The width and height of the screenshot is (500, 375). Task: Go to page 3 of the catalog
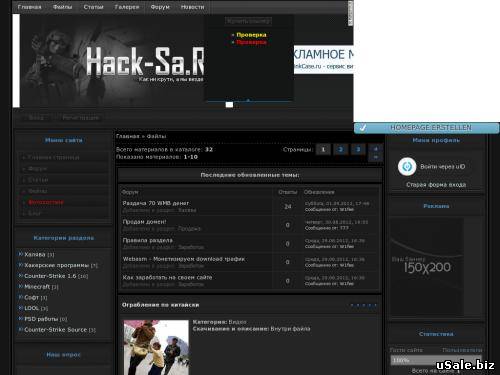(x=358, y=149)
